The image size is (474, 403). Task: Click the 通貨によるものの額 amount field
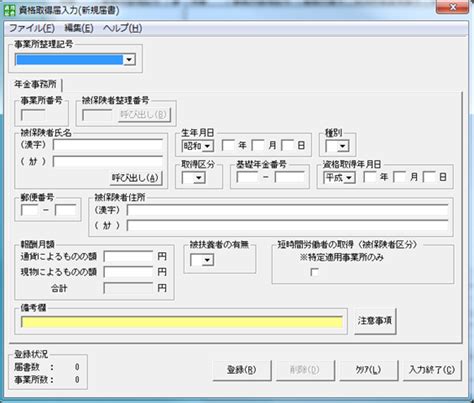tap(128, 257)
